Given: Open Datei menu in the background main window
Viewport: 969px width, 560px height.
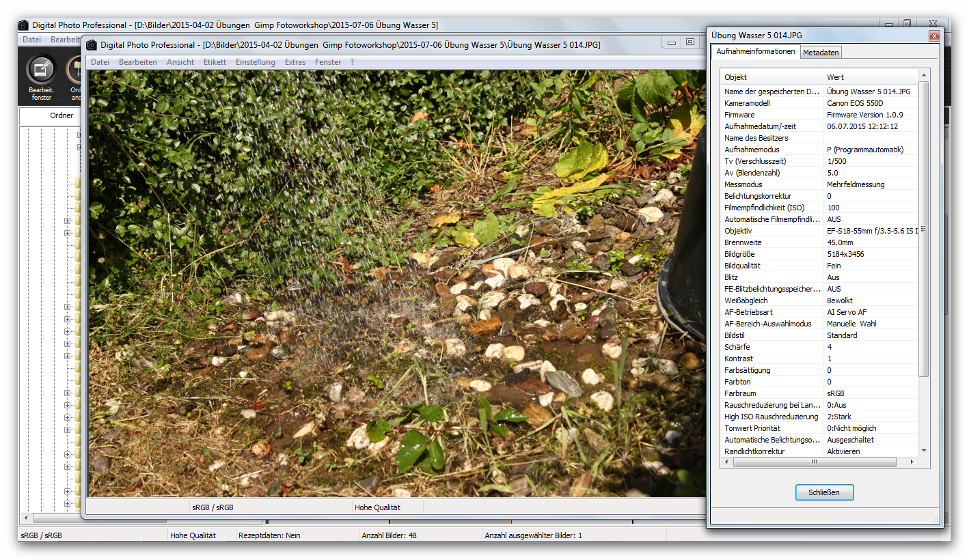Looking at the screenshot, I should 31,40.
